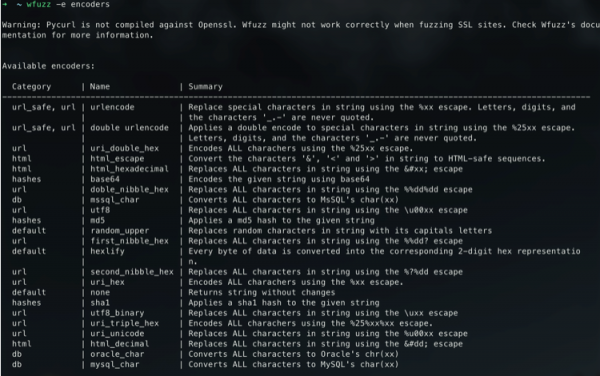Click the hexlify encoder name
Image resolution: width=600 pixels, height=376 pixels.
pyautogui.click(x=108, y=251)
